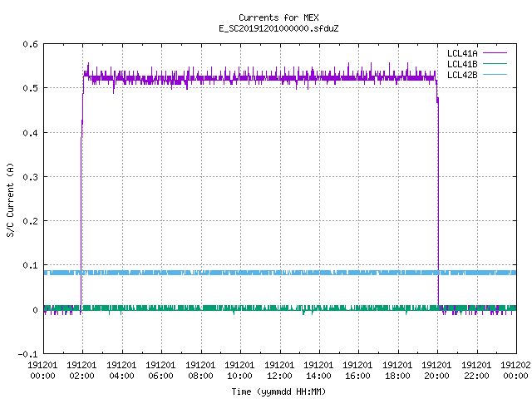Click the purple LCL41A plateau near 0.52 A
The image size is (532, 399).
click(x=260, y=78)
